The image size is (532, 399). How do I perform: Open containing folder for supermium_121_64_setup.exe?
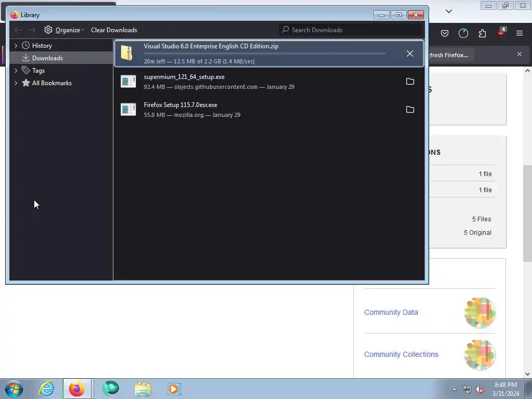pos(410,82)
